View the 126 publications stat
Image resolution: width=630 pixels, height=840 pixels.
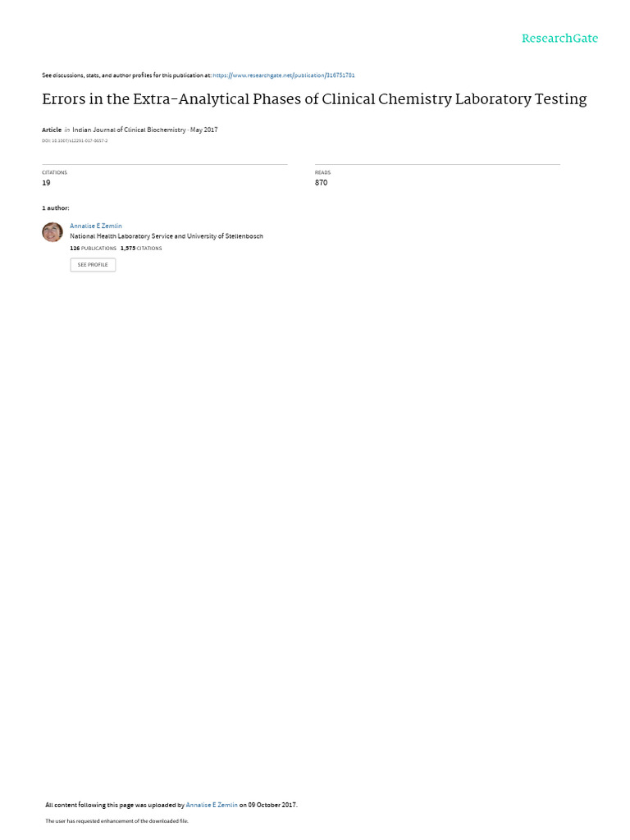point(94,249)
